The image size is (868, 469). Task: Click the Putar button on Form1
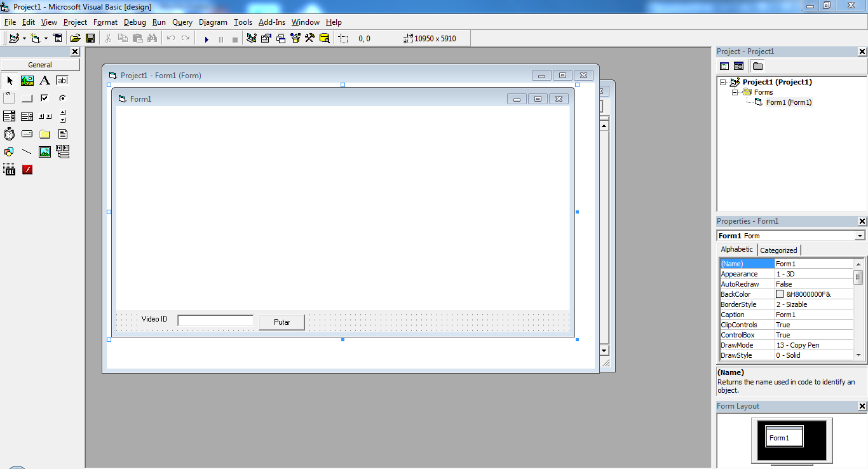[x=281, y=322]
